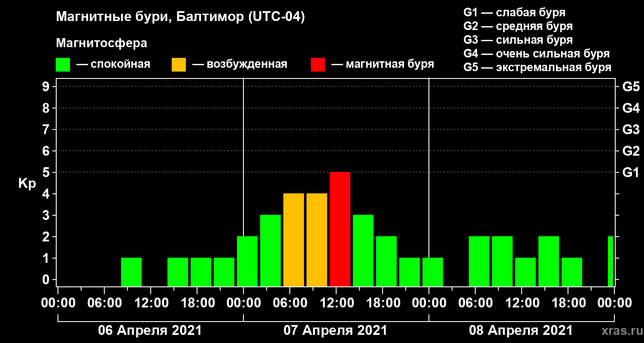This screenshot has height=343, width=644.
Task: Click the 'G2 — средняя буря' legend line
Action: tap(518, 26)
